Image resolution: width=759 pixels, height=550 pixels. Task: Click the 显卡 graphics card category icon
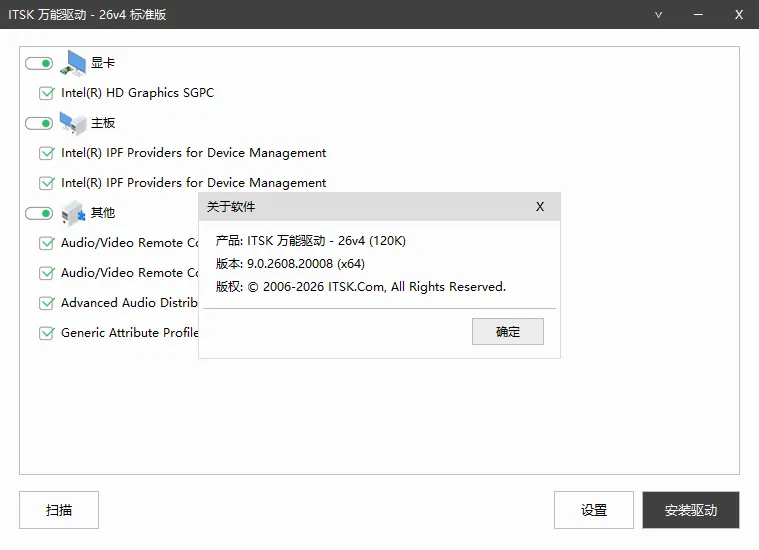pyautogui.click(x=73, y=63)
